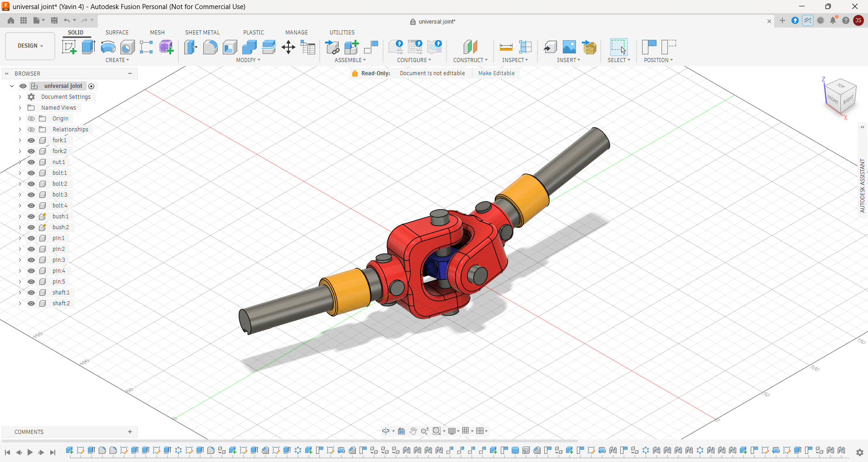Open the DESIGN workspace dropdown

click(x=30, y=46)
